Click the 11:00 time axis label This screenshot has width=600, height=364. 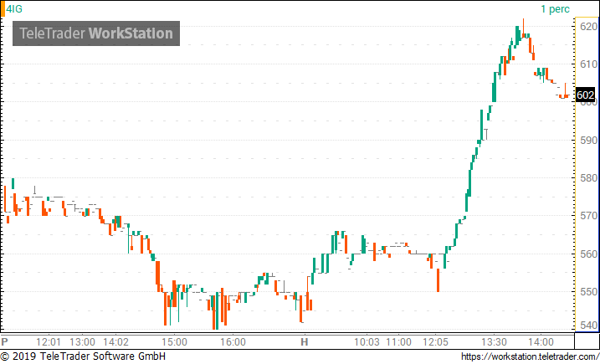pyautogui.click(x=398, y=341)
